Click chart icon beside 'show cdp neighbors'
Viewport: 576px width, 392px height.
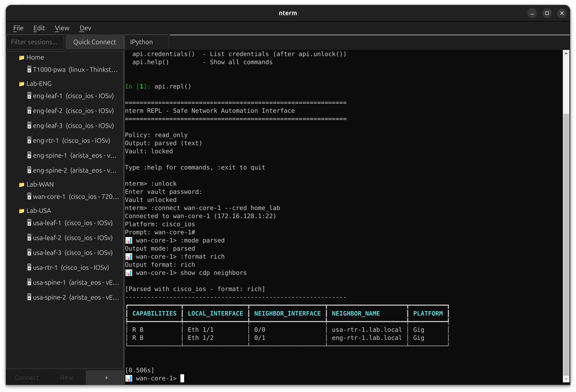coord(129,273)
